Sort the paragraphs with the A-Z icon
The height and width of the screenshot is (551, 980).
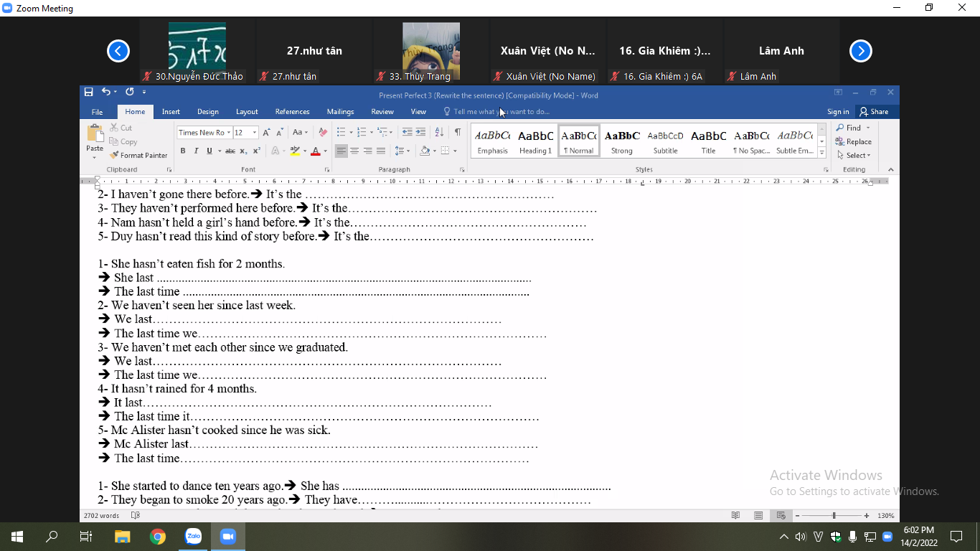439,132
